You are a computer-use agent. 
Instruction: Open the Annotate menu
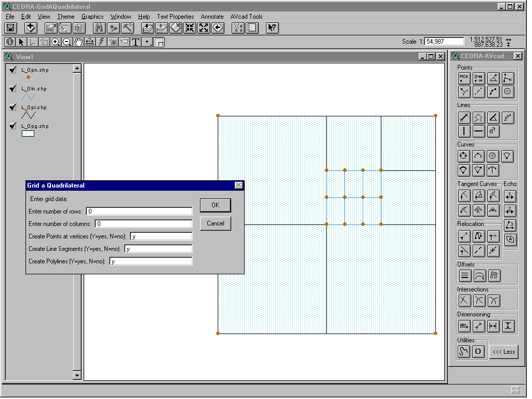point(212,17)
